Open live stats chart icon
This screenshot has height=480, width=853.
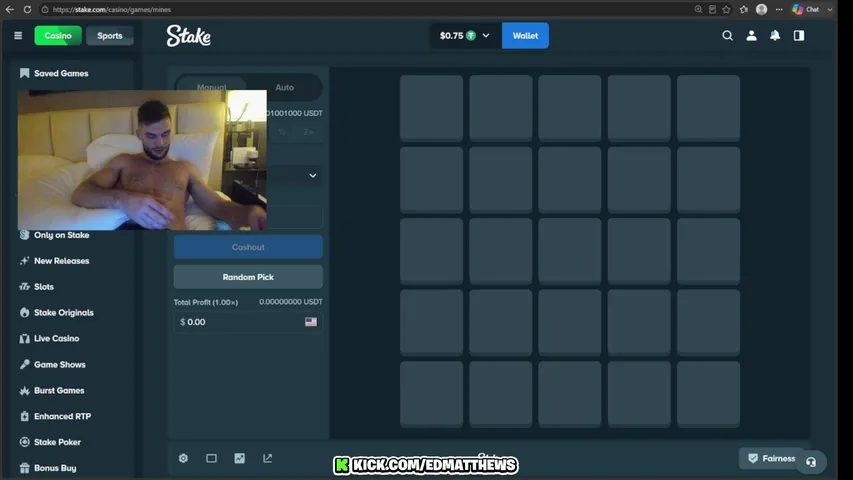[x=239, y=458]
